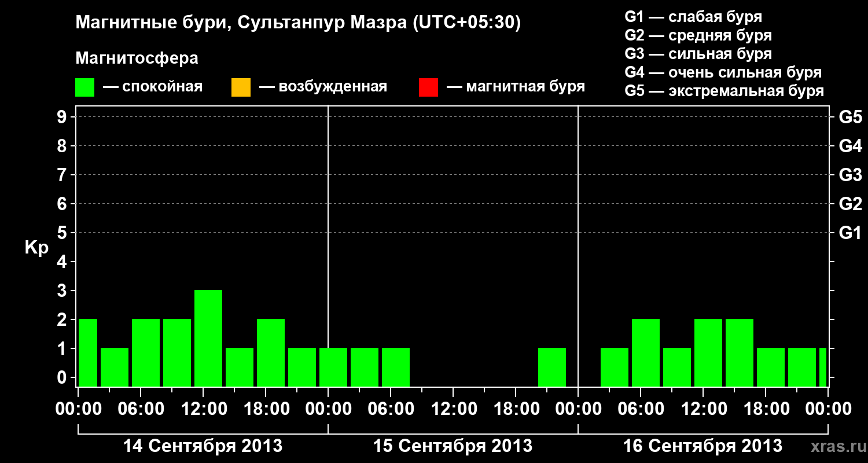Click the '12:00' time label for 14 September
Image resolution: width=868 pixels, height=463 pixels.
coord(203,409)
